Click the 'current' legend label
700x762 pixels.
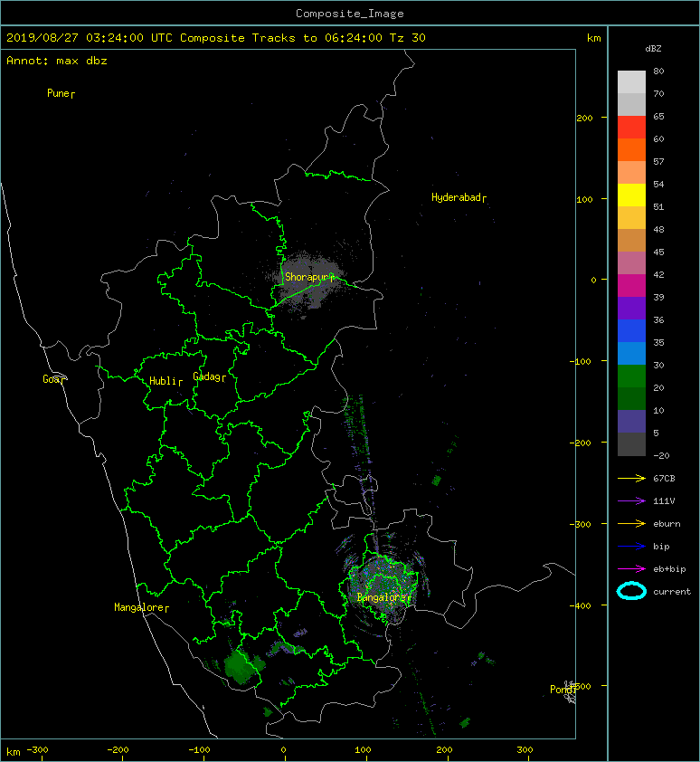click(672, 592)
